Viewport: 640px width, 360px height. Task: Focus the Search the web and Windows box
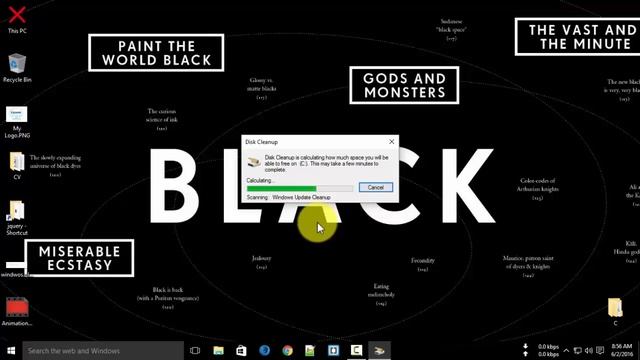(103, 351)
